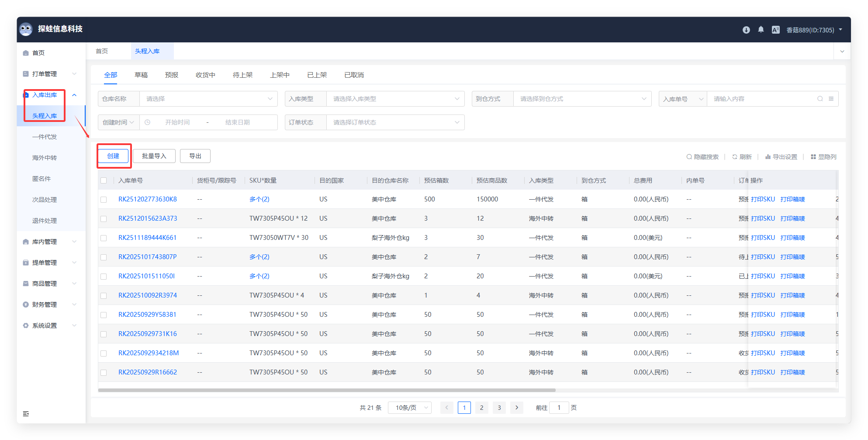Screen dimensions: 868x440
Task: Click the horizontal table scrollbar
Action: click(327, 390)
